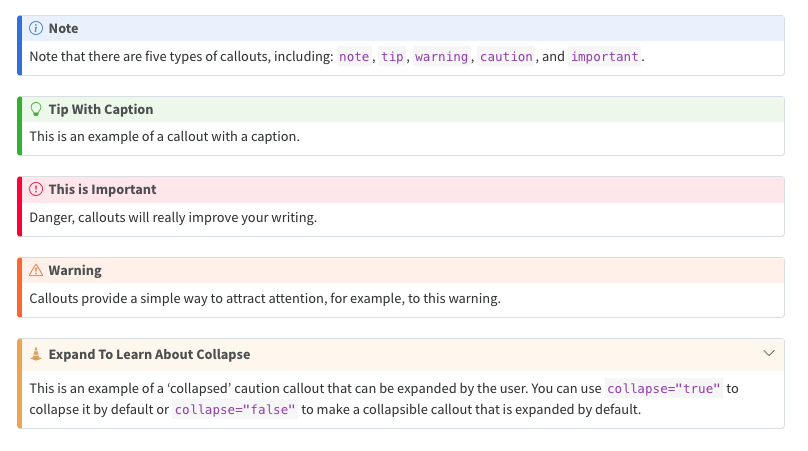Click the lightbulb icon beside Tip With Caption
The image size is (808, 451).
(x=36, y=109)
